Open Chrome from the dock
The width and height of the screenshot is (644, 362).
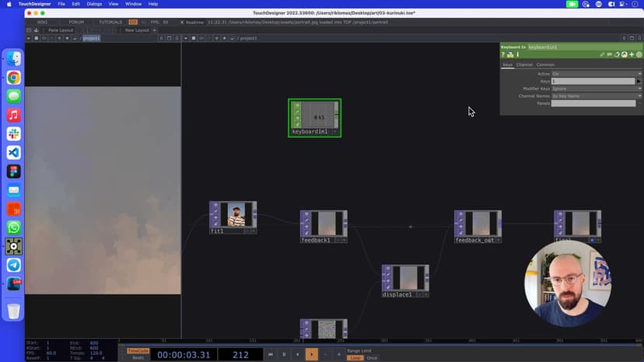coord(13,78)
